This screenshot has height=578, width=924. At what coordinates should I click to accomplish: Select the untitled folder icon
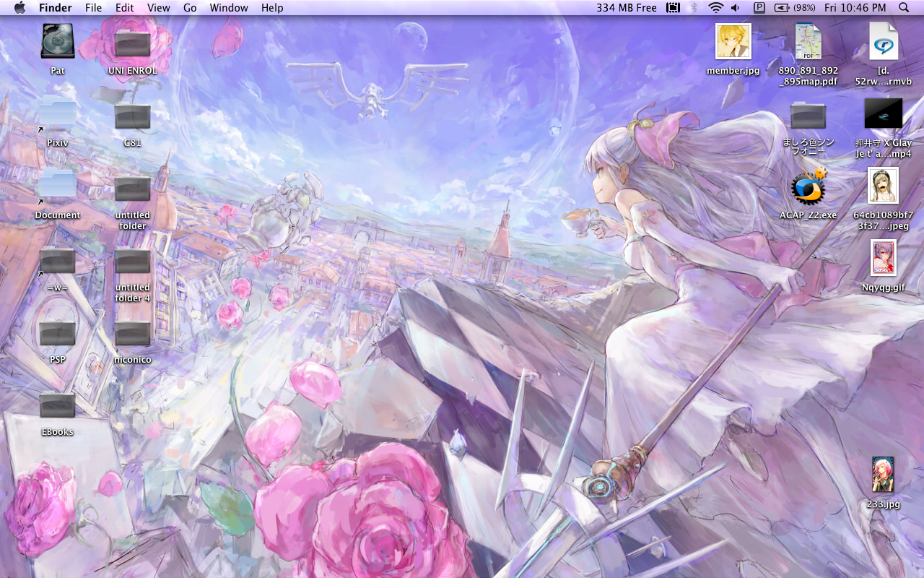(x=133, y=189)
